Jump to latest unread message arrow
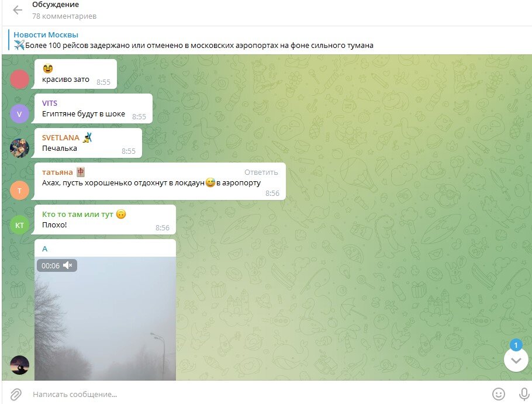532x404 pixels. [x=516, y=360]
